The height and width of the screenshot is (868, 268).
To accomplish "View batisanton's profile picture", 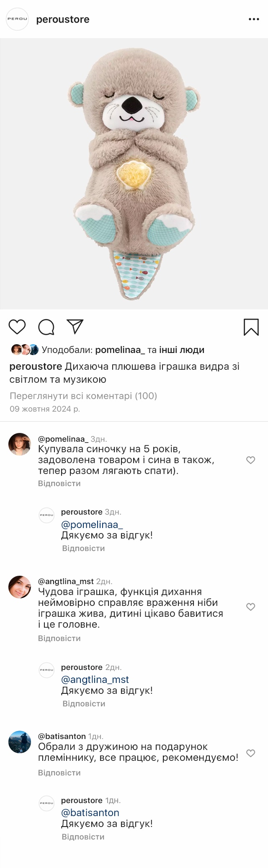I will click(20, 742).
